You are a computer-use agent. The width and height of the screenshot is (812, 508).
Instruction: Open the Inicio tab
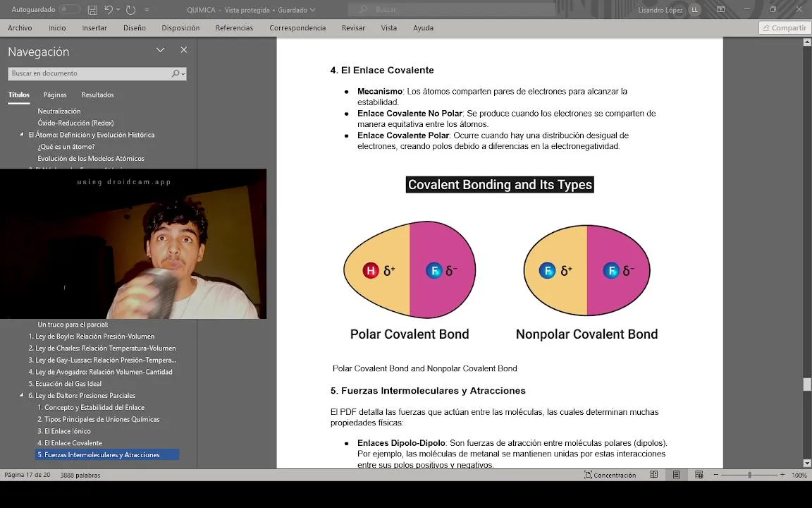(58, 28)
